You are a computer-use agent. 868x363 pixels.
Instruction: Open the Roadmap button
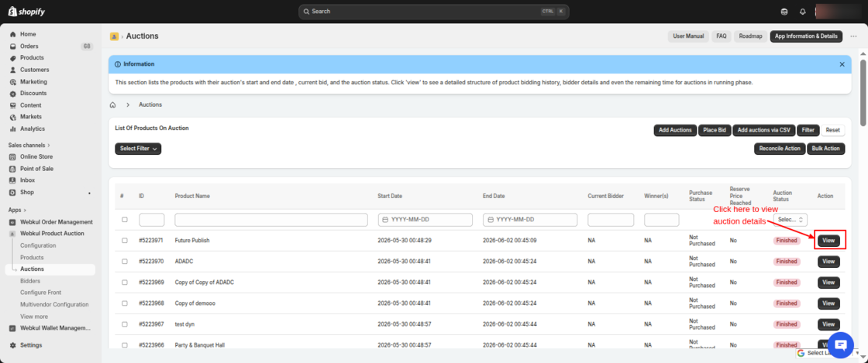(x=751, y=36)
